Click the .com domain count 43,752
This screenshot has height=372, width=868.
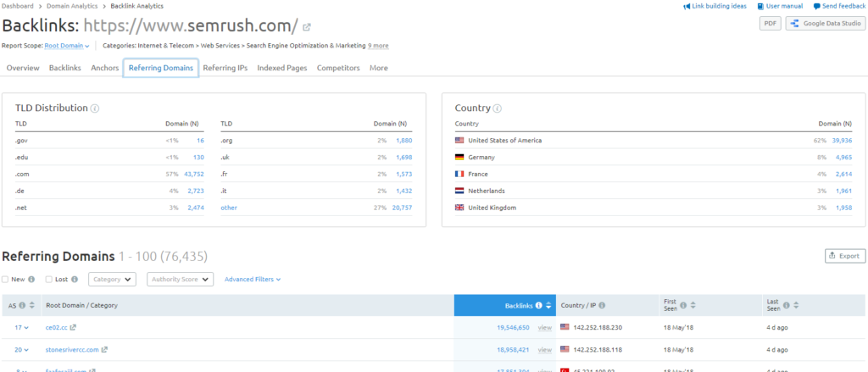click(x=194, y=175)
